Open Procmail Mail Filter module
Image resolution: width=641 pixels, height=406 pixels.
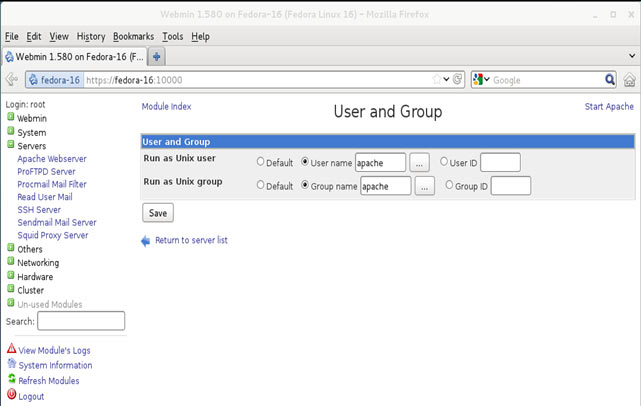(x=52, y=184)
